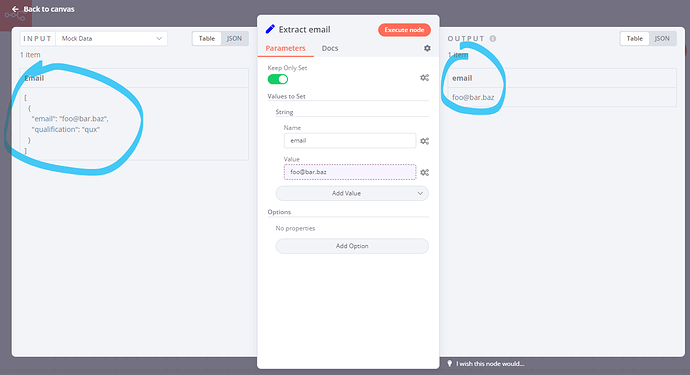Screen dimensions: 690x375
Task: Open parameter options beside Value field
Action: point(425,173)
